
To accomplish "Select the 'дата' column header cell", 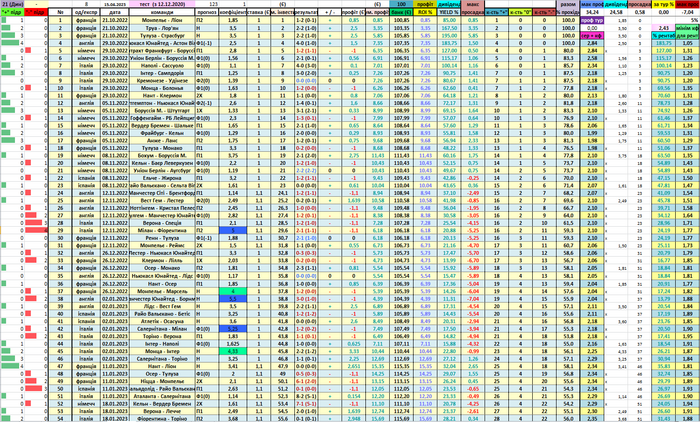I will 115,13.
